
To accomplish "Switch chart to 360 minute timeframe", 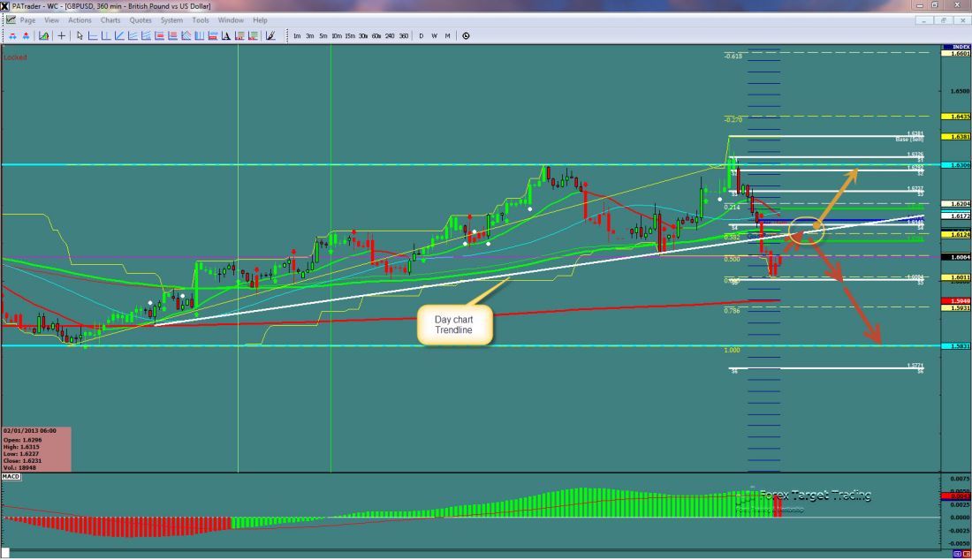I will pyautogui.click(x=403, y=35).
